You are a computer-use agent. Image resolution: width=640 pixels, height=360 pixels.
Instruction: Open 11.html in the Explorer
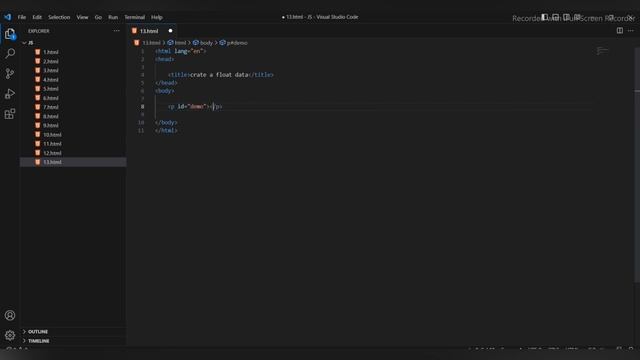[52, 144]
